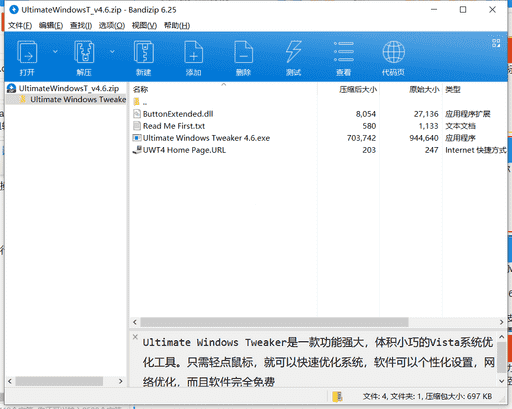Click the ButtonExtended.dll file icon
This screenshot has height=409, width=512.
137,114
